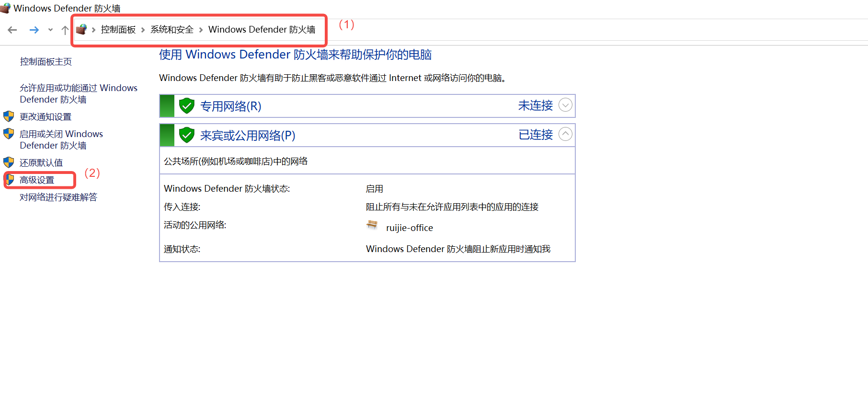868x415 pixels.
Task: Select Windows Defender 防火墙 breadcrumb item
Action: point(262,30)
